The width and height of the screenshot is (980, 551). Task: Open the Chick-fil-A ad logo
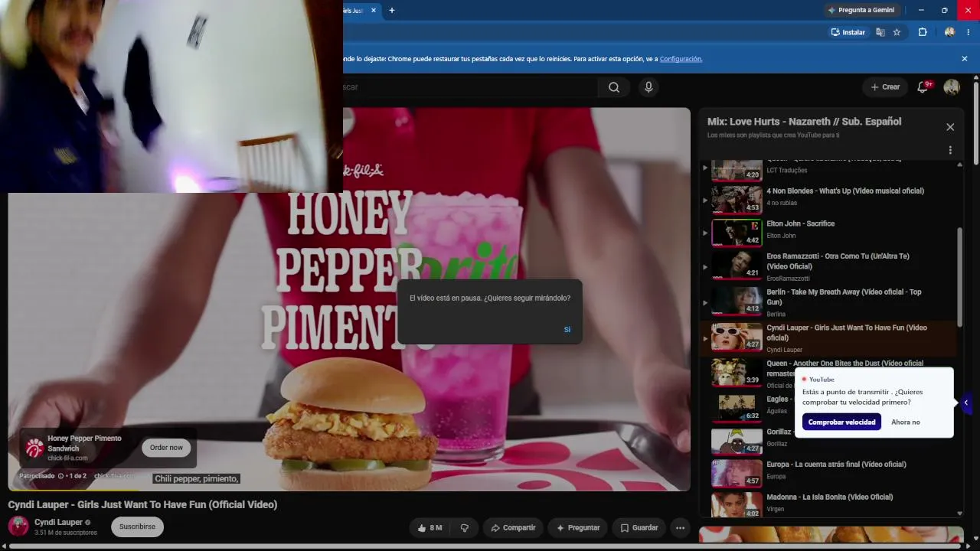click(x=34, y=448)
